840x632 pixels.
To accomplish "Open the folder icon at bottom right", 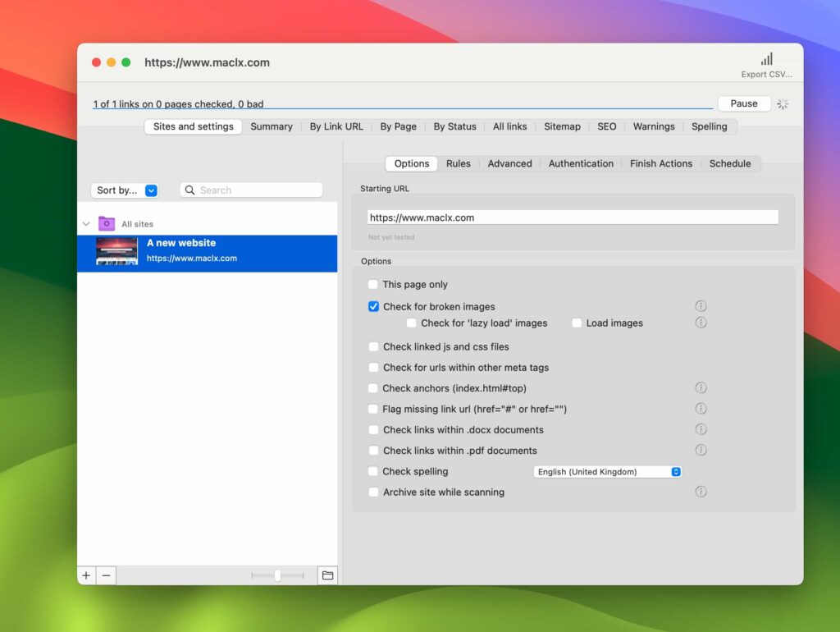I will pyautogui.click(x=326, y=575).
